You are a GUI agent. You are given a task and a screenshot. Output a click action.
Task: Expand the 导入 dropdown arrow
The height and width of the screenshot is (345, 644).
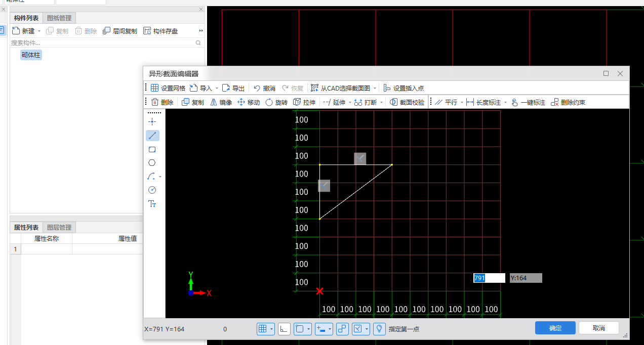217,88
